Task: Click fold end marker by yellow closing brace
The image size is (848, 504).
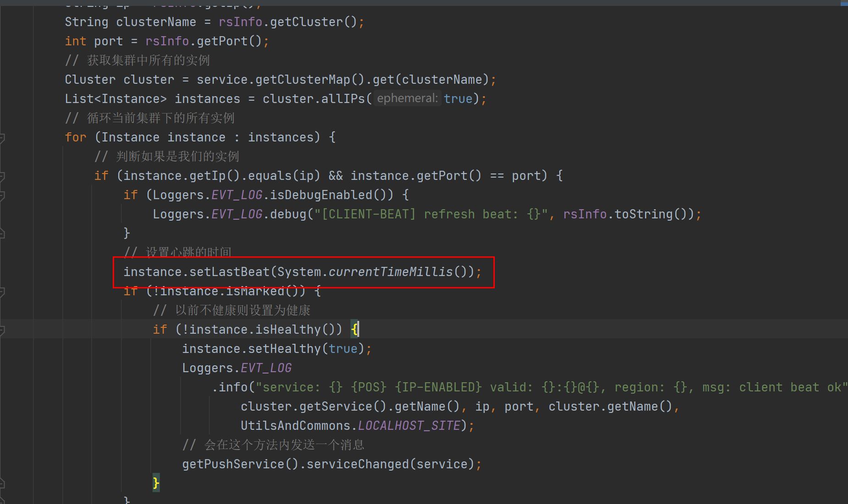Action: (2, 483)
